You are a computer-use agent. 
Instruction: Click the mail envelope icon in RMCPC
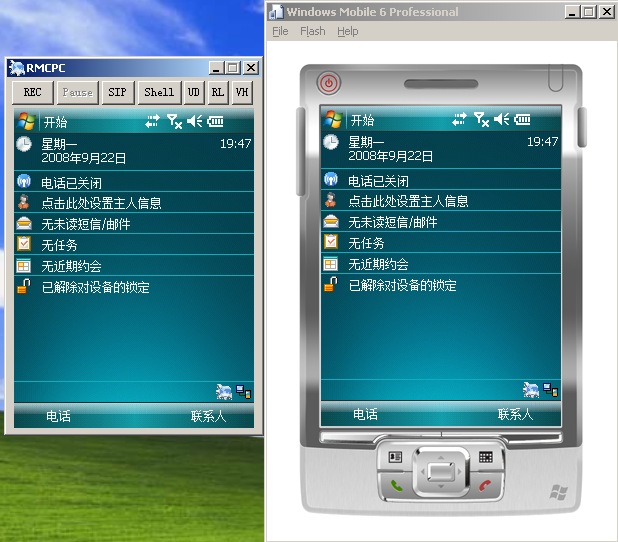click(x=24, y=224)
